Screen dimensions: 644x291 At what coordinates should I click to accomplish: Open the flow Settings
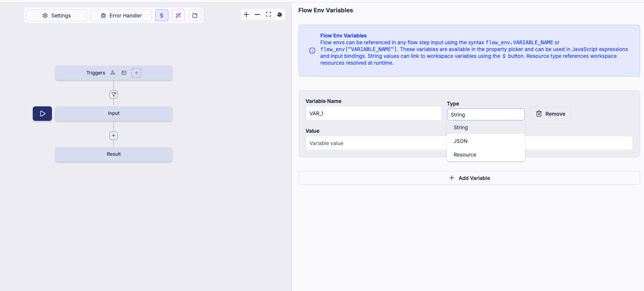tap(56, 15)
